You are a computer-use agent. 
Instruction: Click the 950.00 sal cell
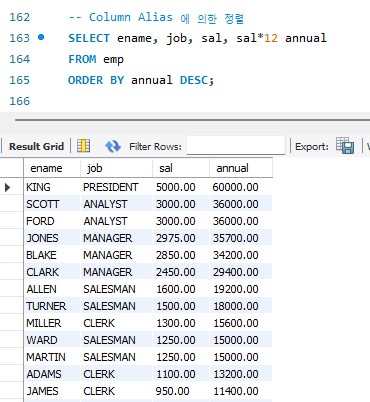(181, 391)
